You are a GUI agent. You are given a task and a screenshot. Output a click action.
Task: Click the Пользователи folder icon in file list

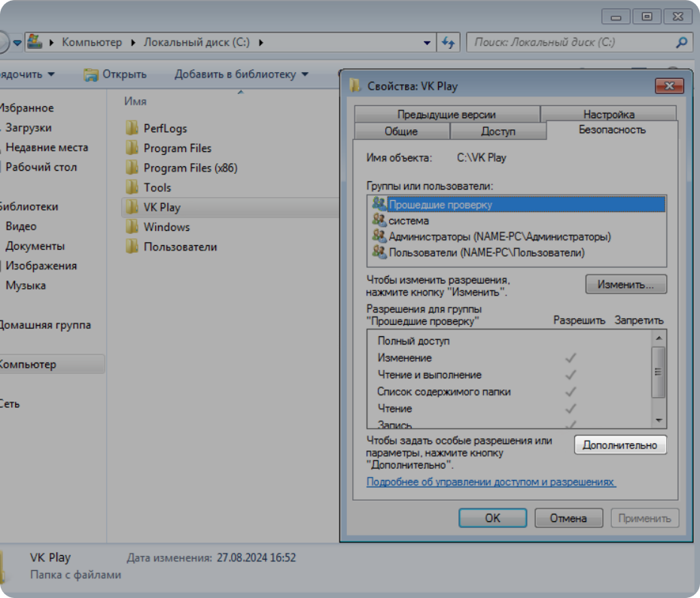click(132, 247)
